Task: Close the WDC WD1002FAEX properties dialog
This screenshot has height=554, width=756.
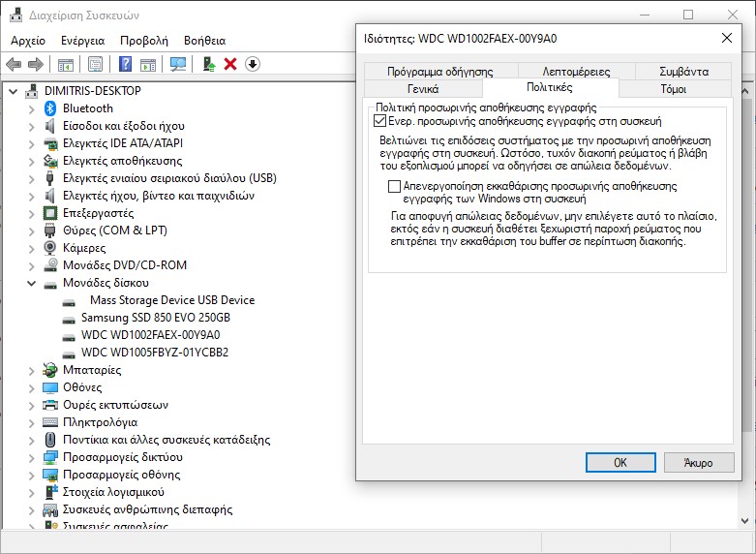Action: (727, 38)
